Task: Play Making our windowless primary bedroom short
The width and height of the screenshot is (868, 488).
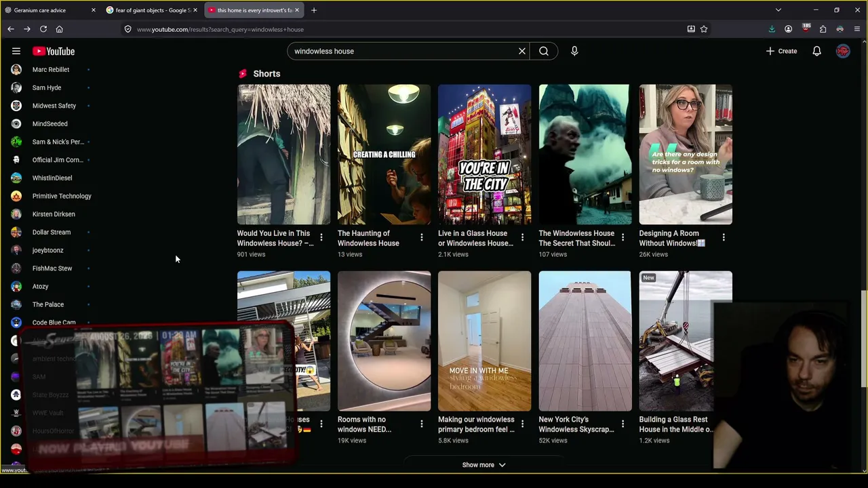Action: click(484, 341)
